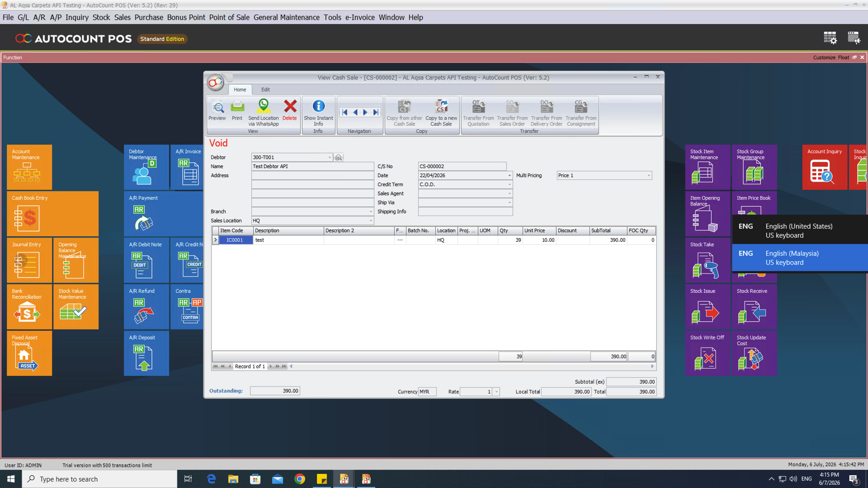
Task: Open Stock Group Maintenance tile
Action: click(x=754, y=167)
